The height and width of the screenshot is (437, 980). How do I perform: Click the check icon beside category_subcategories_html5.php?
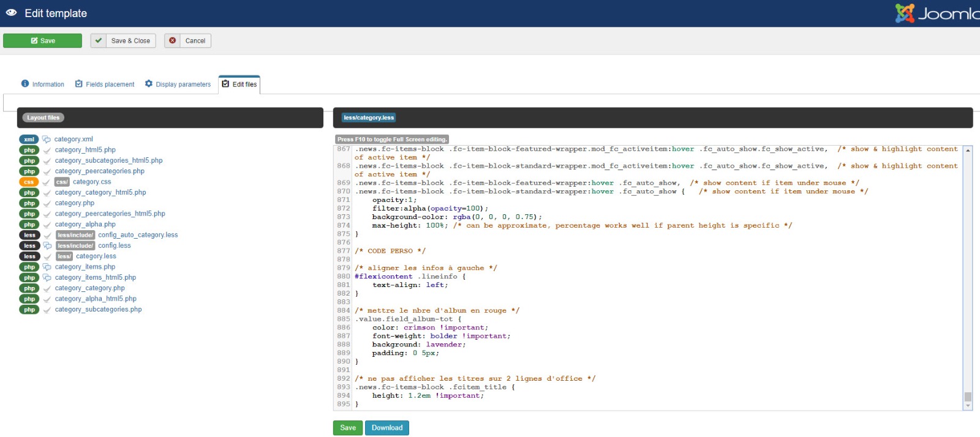(x=47, y=161)
